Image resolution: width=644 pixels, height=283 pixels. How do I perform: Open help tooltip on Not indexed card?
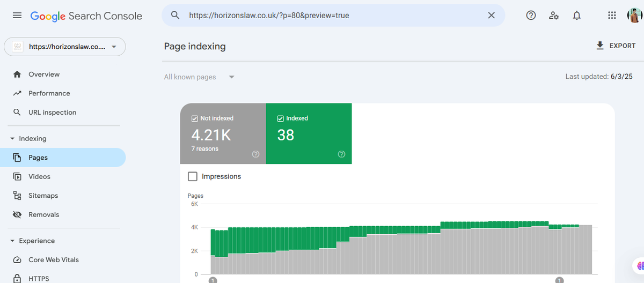pos(255,154)
